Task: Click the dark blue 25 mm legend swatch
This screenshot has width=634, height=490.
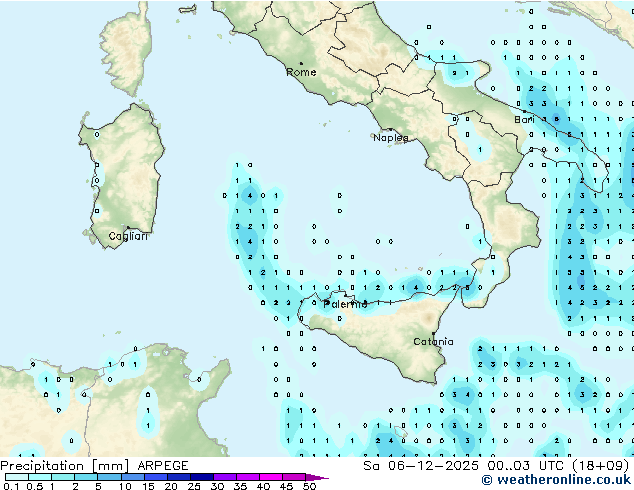Action: [x=202, y=477]
